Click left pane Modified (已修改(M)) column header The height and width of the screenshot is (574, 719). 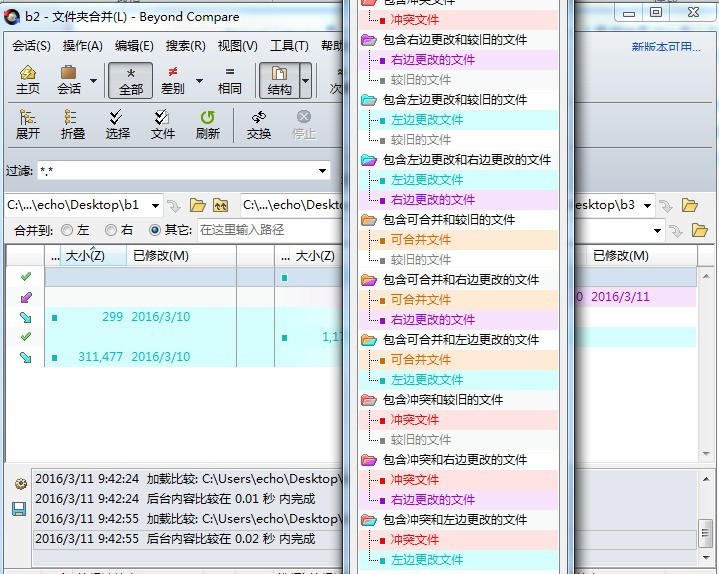click(182, 256)
